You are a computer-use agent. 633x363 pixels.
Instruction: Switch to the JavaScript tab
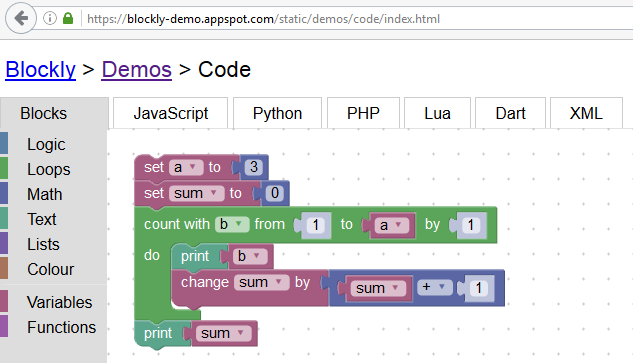[171, 113]
